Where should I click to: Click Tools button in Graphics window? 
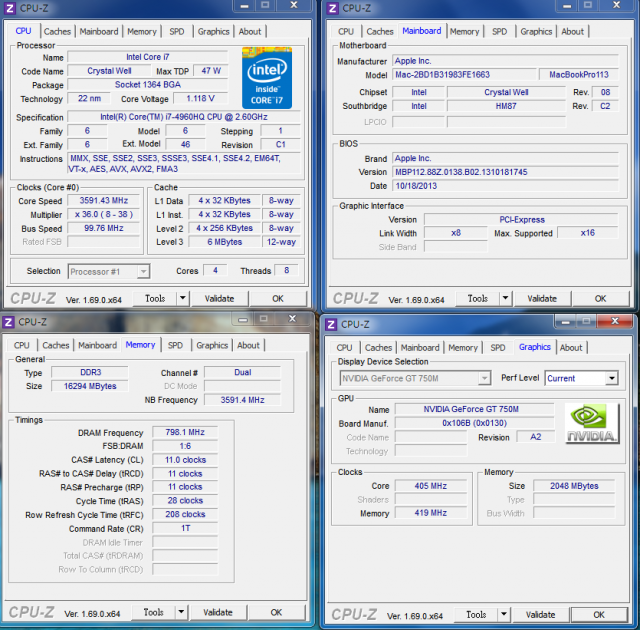click(476, 614)
